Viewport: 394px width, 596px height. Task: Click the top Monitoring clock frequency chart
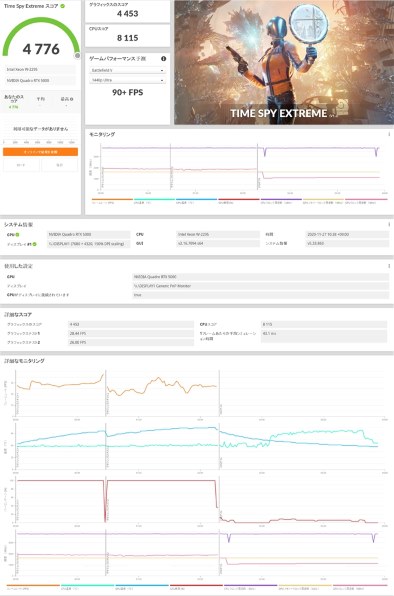[x=243, y=166]
